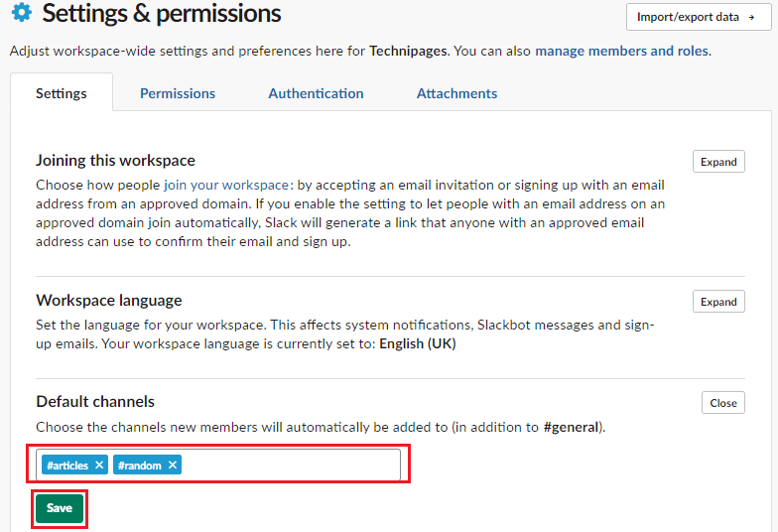Expand the Workspace language section
Screen dimensions: 778x532
[718, 302]
